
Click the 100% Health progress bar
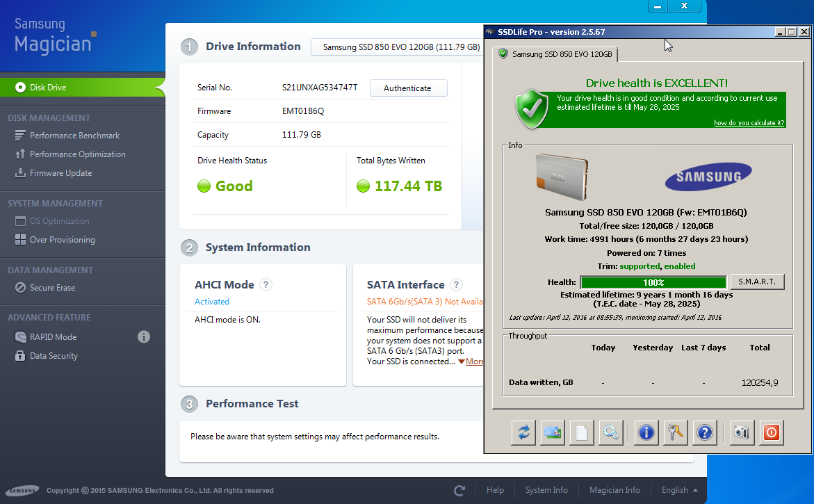click(653, 282)
